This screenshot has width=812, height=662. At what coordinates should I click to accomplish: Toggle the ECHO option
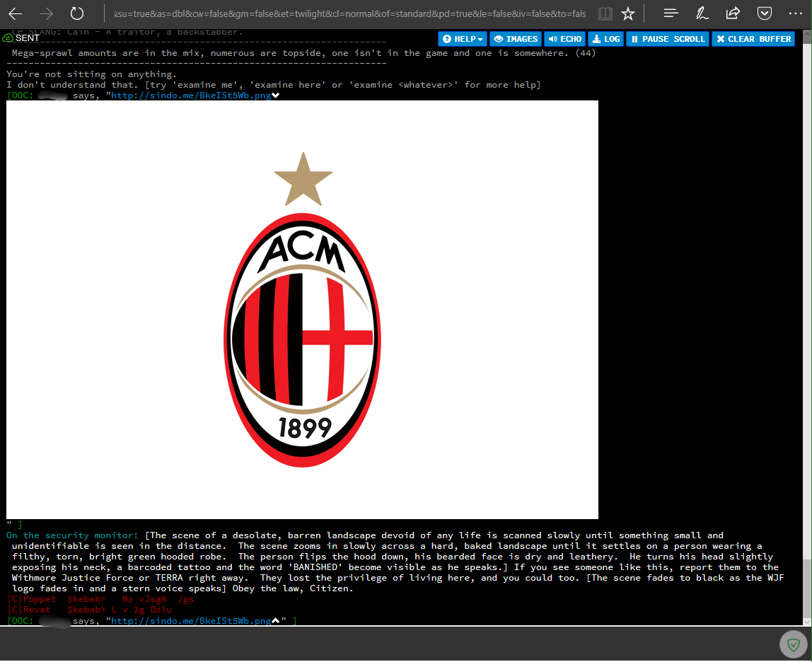(x=564, y=39)
